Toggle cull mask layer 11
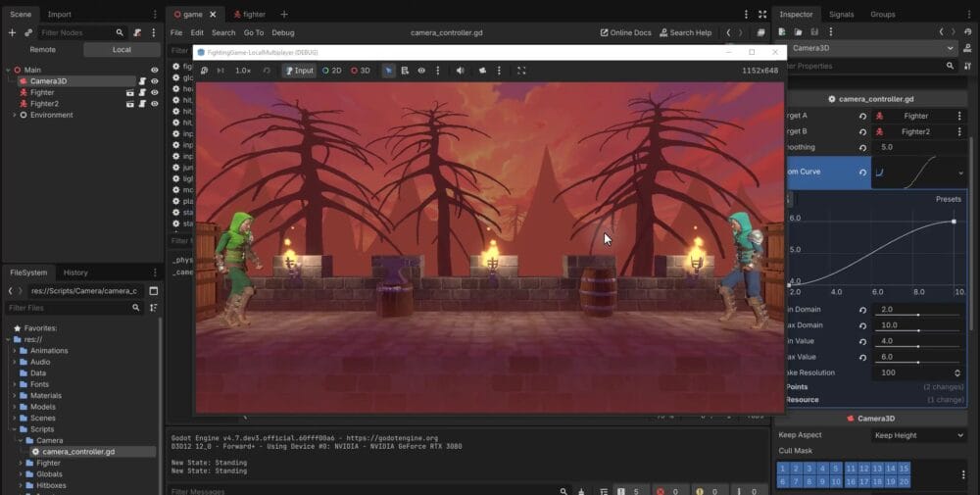This screenshot has height=495, width=980. 851,469
